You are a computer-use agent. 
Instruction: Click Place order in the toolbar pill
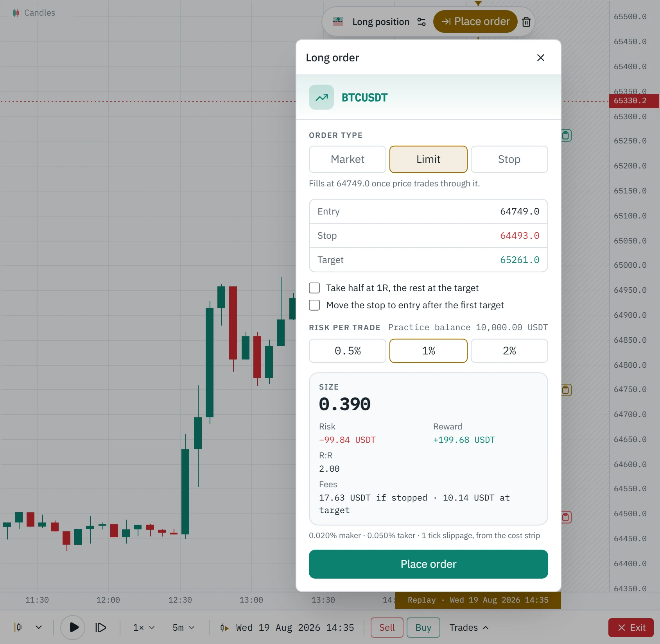[x=475, y=21]
